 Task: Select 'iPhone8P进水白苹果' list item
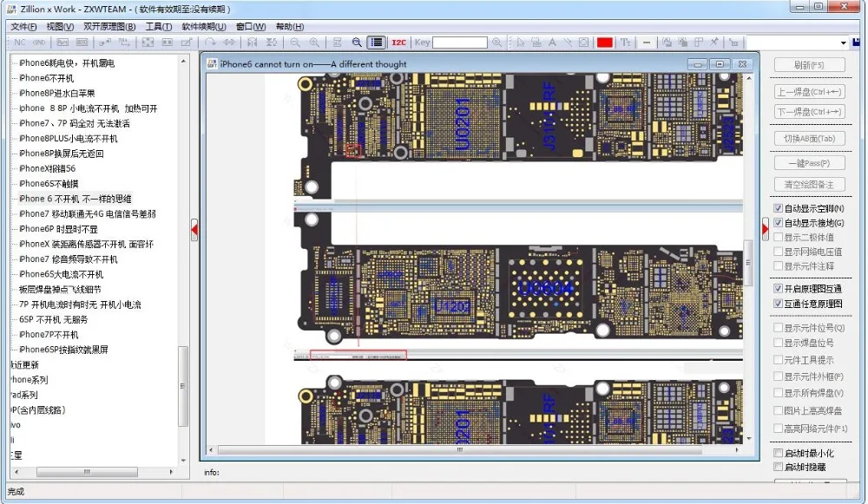tap(56, 93)
